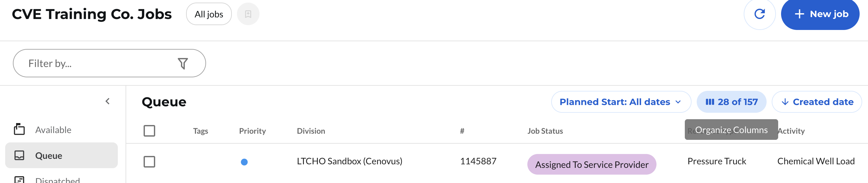This screenshot has width=868, height=183.
Task: Click the New job button
Action: pos(820,14)
